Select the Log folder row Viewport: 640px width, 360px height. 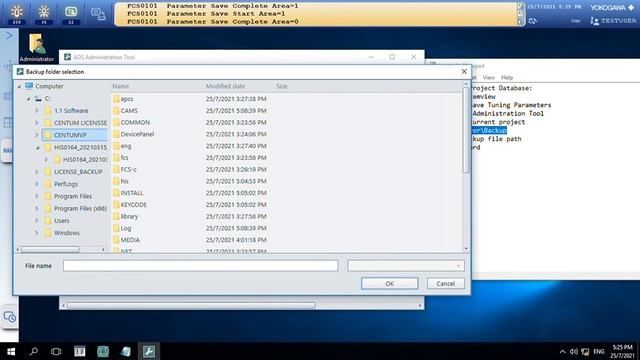126,228
